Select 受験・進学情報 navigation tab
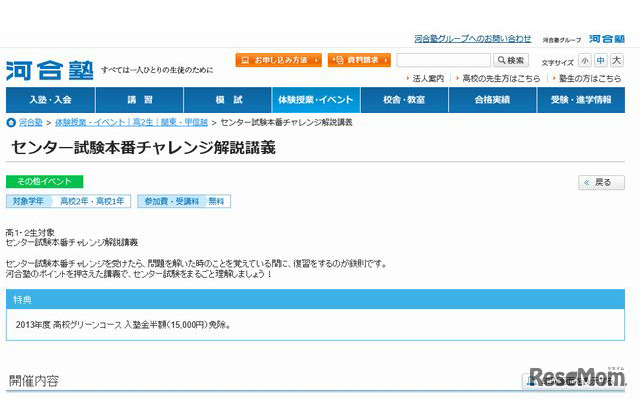Image resolution: width=640 pixels, height=400 pixels. point(581,100)
